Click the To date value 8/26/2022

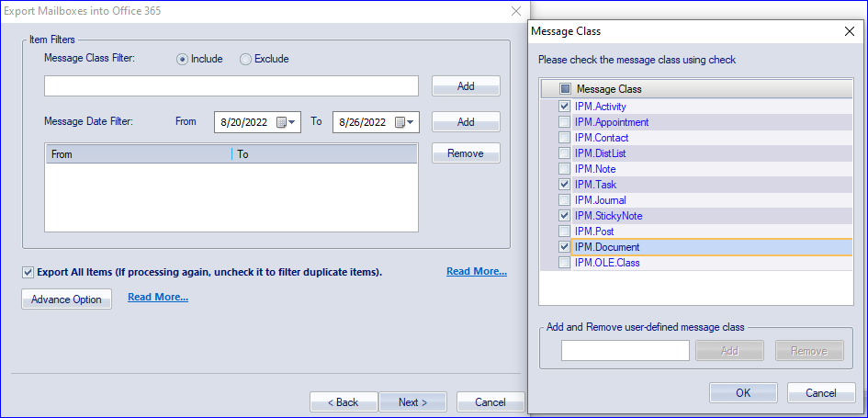coord(363,122)
